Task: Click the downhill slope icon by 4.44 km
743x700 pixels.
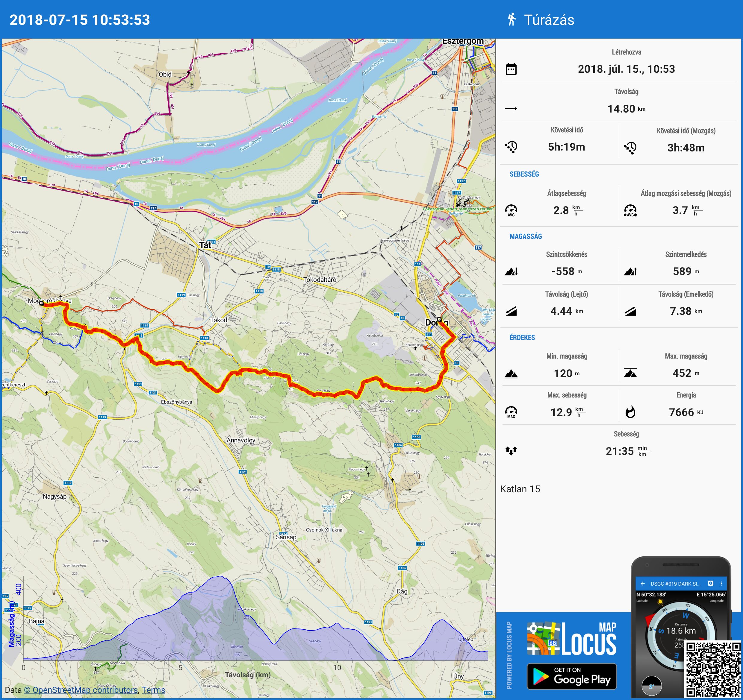Action: click(x=511, y=311)
